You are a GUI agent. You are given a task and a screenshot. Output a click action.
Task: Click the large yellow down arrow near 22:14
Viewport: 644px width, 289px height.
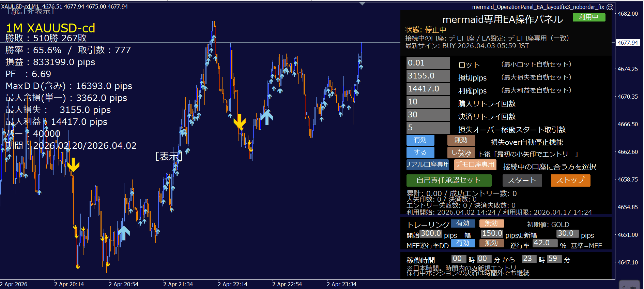[x=240, y=121]
